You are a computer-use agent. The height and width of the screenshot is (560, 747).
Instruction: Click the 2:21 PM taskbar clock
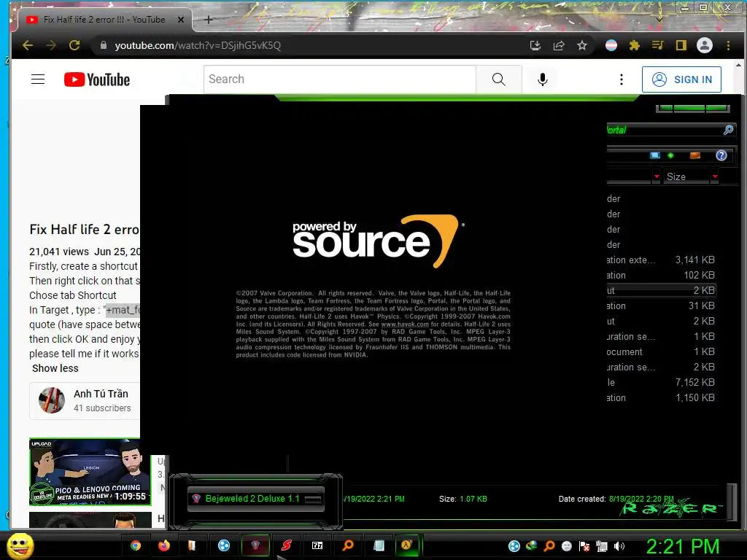682,546
